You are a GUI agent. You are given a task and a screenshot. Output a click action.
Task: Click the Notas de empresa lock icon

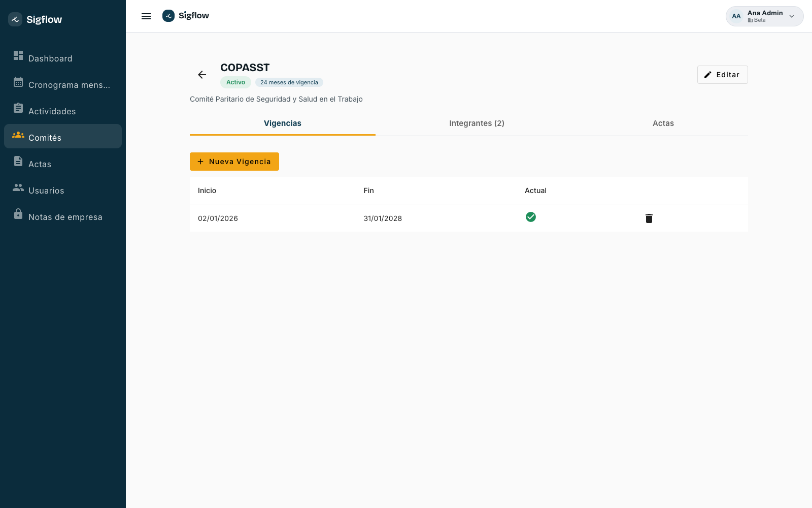pyautogui.click(x=18, y=214)
